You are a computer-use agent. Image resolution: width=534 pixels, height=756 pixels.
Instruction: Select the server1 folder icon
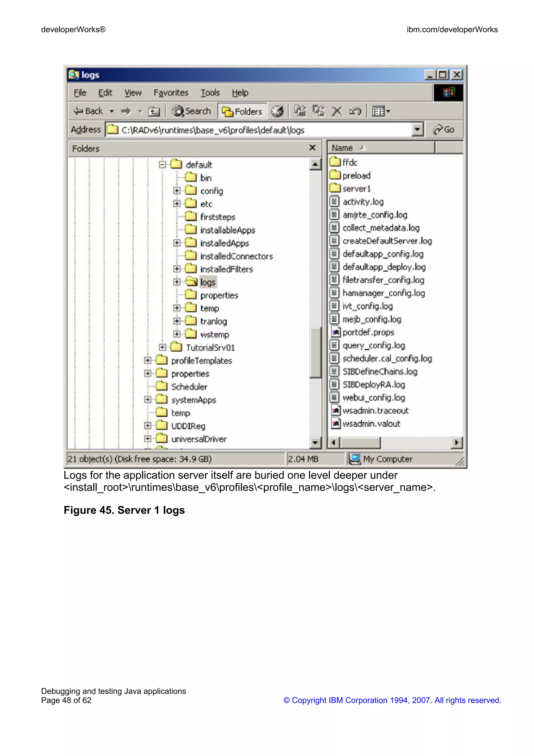pos(335,188)
